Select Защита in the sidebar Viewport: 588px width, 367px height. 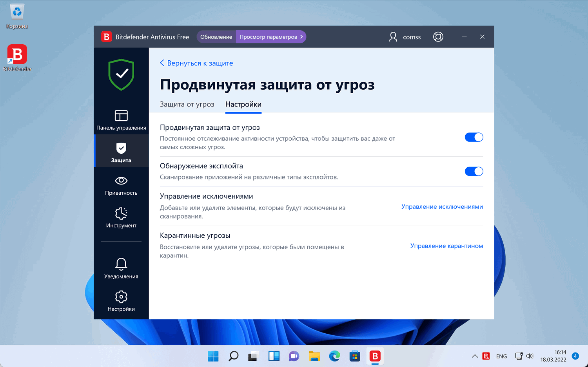click(121, 151)
